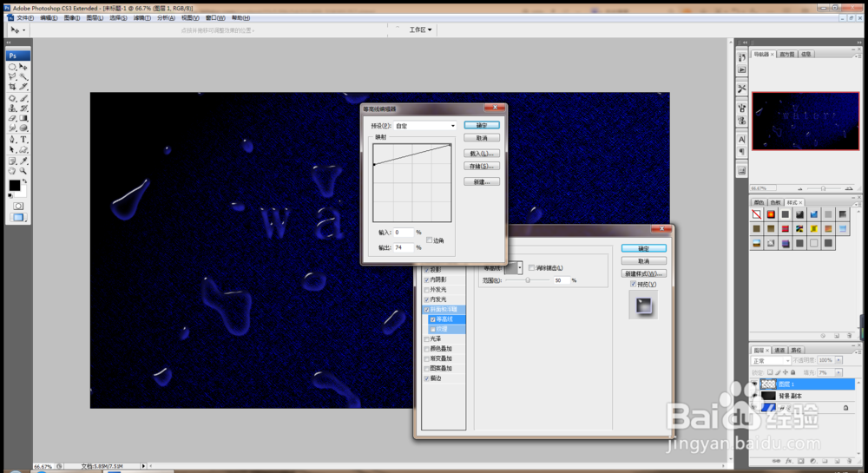Click 存储(S)... Save button
The image size is (868, 473).
(482, 167)
